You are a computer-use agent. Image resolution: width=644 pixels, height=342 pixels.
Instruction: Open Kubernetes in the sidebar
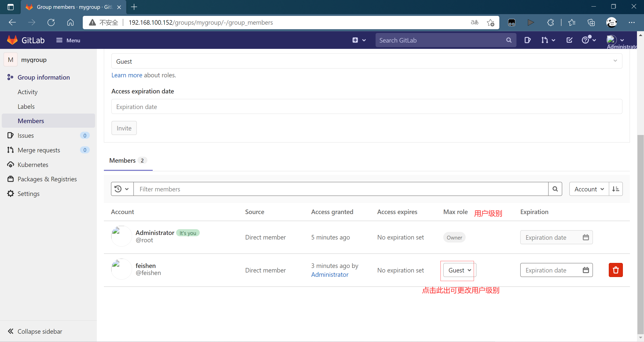coord(33,165)
